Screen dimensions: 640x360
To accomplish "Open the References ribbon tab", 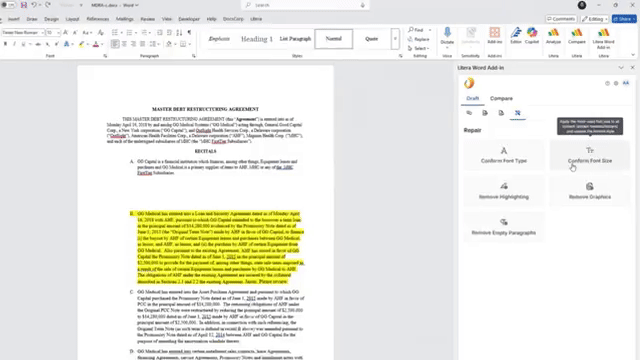I will [x=98, y=19].
